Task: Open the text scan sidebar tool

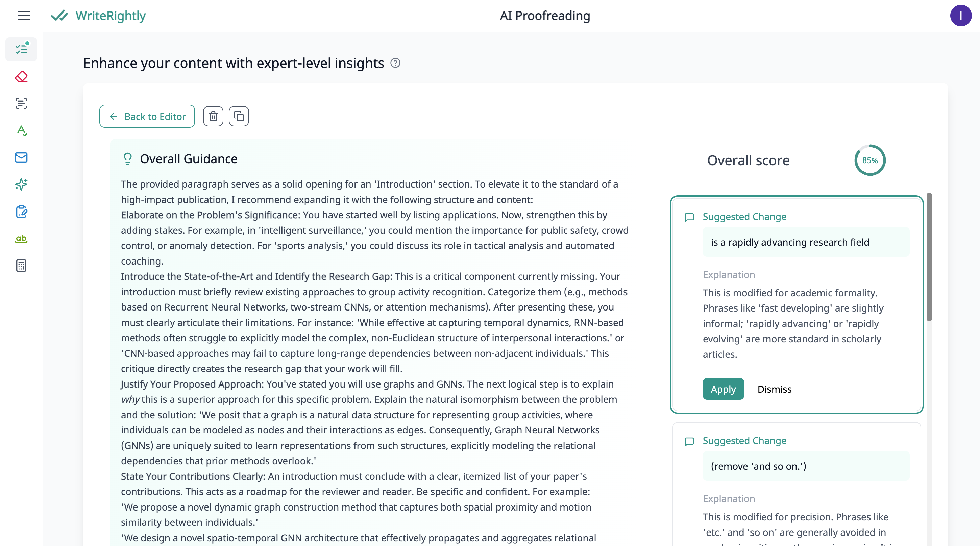Action: point(21,103)
